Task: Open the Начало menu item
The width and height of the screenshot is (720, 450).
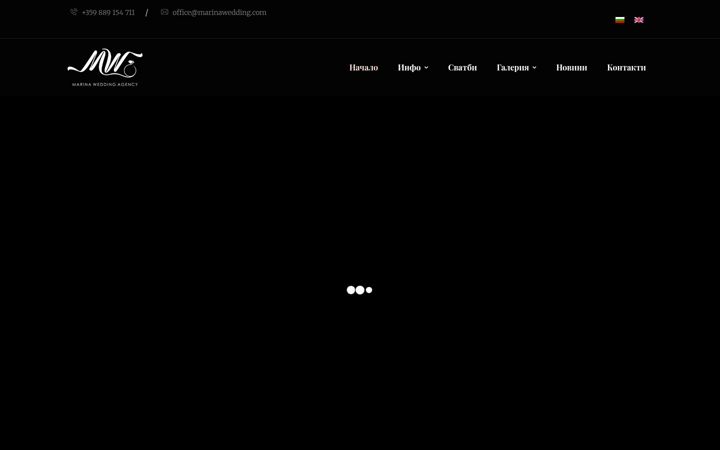Action: pos(364,68)
